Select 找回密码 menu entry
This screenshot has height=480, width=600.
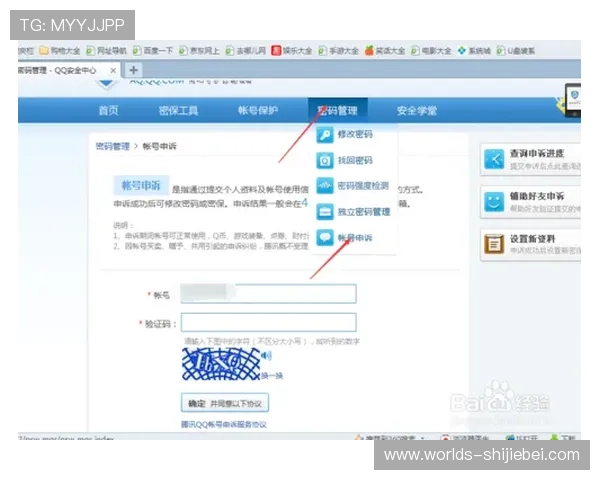tap(355, 160)
